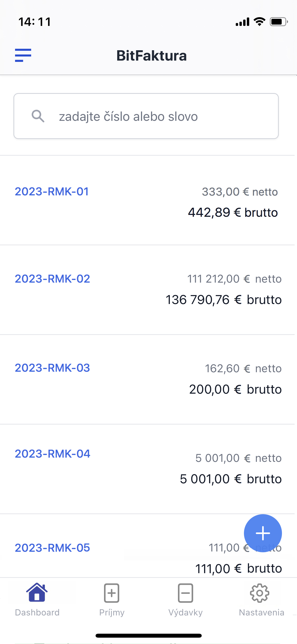The width and height of the screenshot is (297, 644).
Task: Click the search magnifier icon
Action: 38,116
